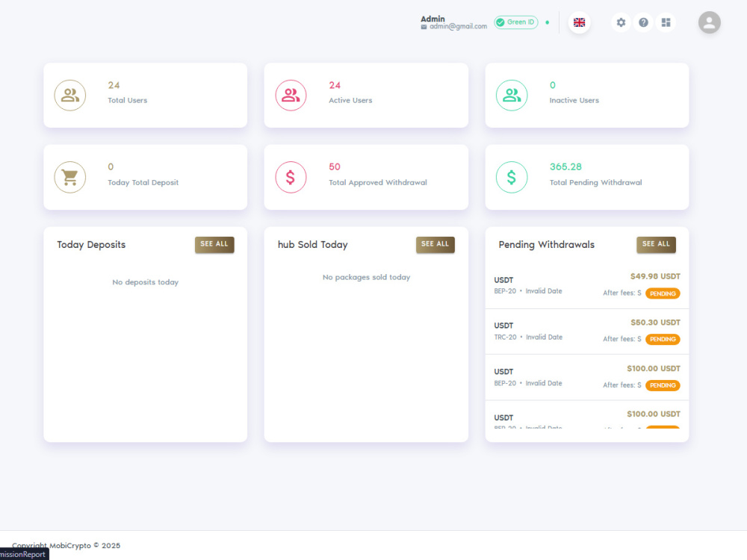This screenshot has height=560, width=747.
Task: See all Today Deposits
Action: tap(214, 244)
